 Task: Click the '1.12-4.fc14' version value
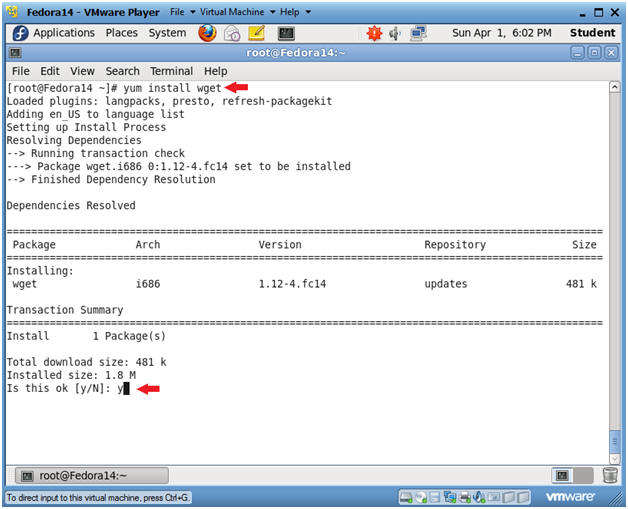292,284
